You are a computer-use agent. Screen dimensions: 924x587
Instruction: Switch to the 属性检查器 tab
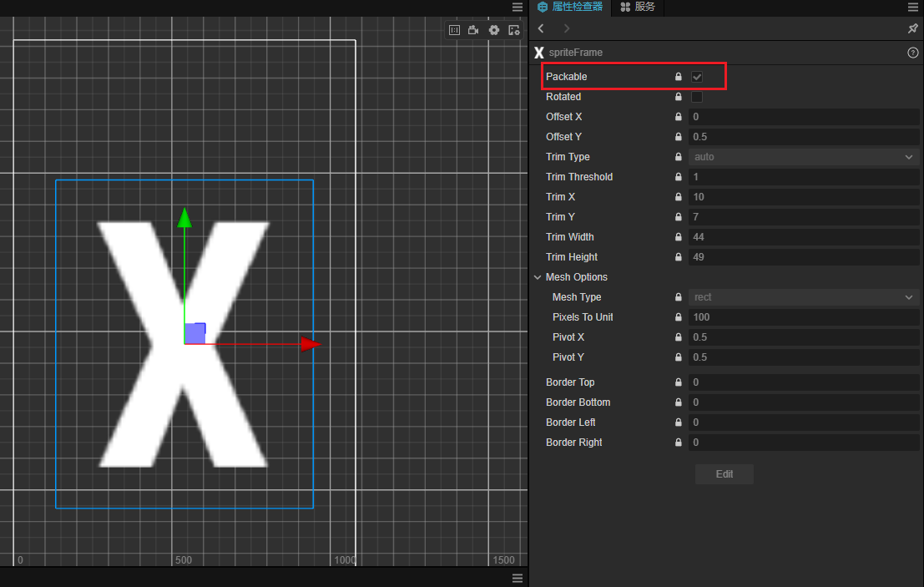570,7
